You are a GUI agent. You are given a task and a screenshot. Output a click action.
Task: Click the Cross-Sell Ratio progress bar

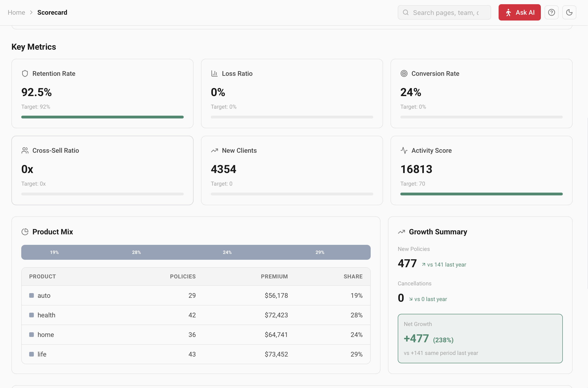point(102,194)
